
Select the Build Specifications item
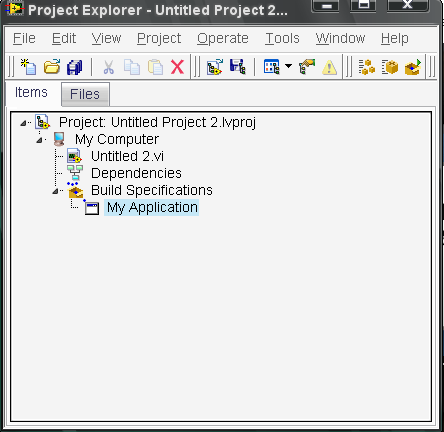tap(152, 190)
